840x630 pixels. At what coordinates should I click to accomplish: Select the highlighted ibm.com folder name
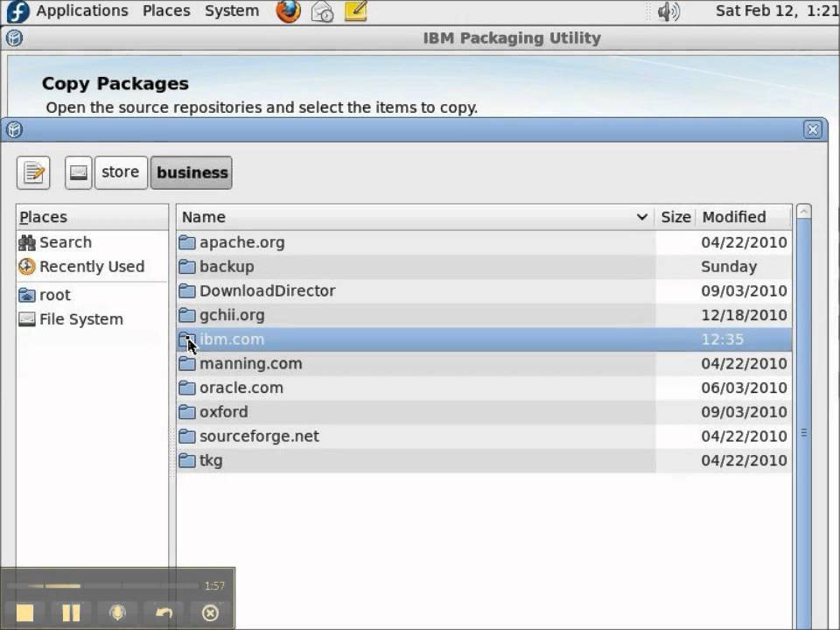232,339
